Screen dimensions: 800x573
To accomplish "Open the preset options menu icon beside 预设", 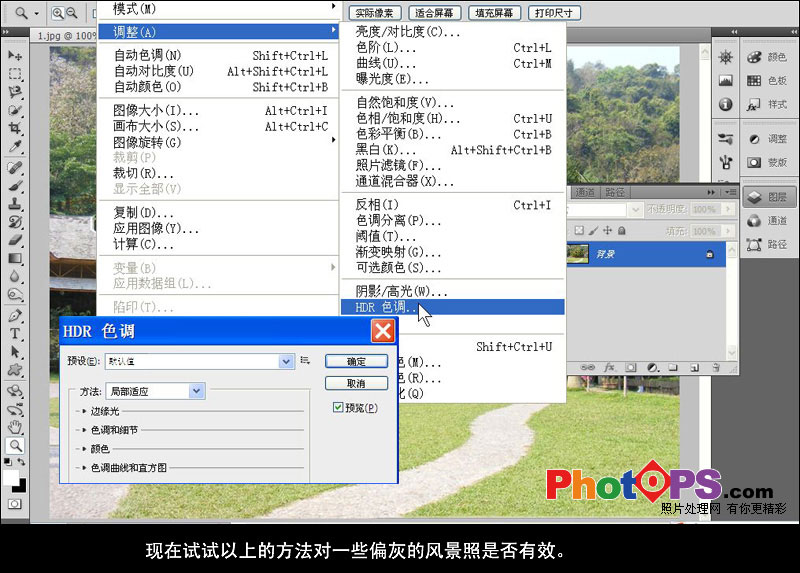I will [x=305, y=360].
